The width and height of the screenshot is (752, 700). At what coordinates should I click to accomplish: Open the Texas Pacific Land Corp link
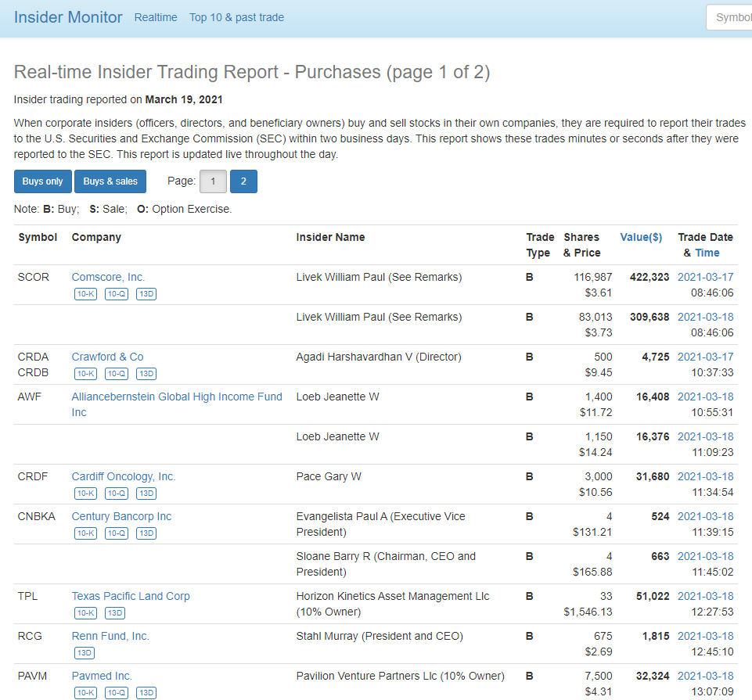point(131,596)
